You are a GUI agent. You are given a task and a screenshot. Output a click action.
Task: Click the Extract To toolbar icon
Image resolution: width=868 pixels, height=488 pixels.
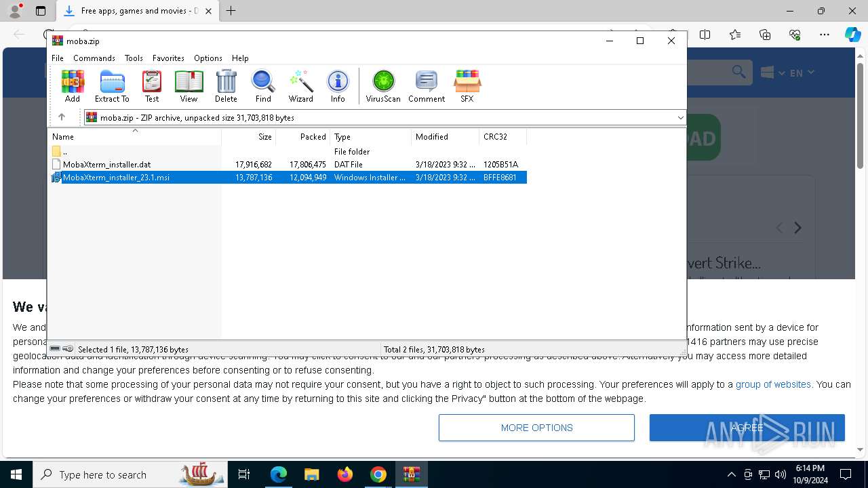click(x=112, y=86)
